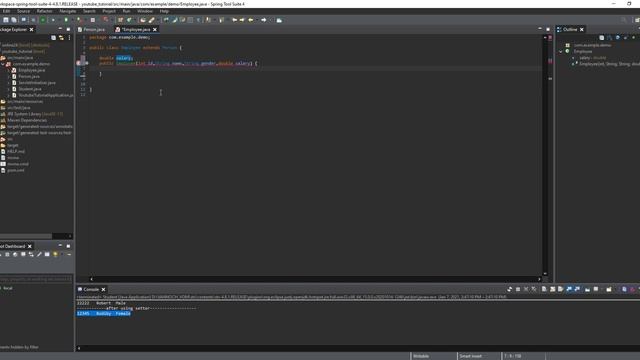Toggle show console on standard out change

pos(569,289)
